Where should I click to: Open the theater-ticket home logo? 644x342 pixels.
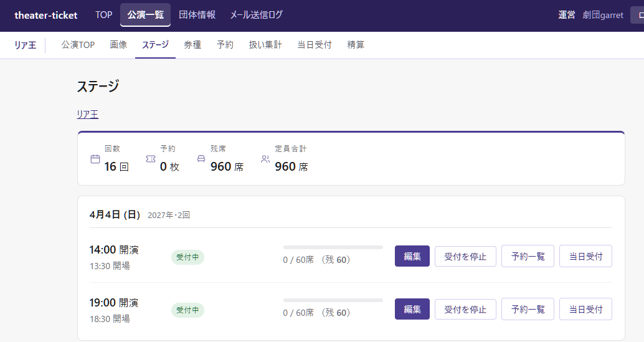[45, 15]
